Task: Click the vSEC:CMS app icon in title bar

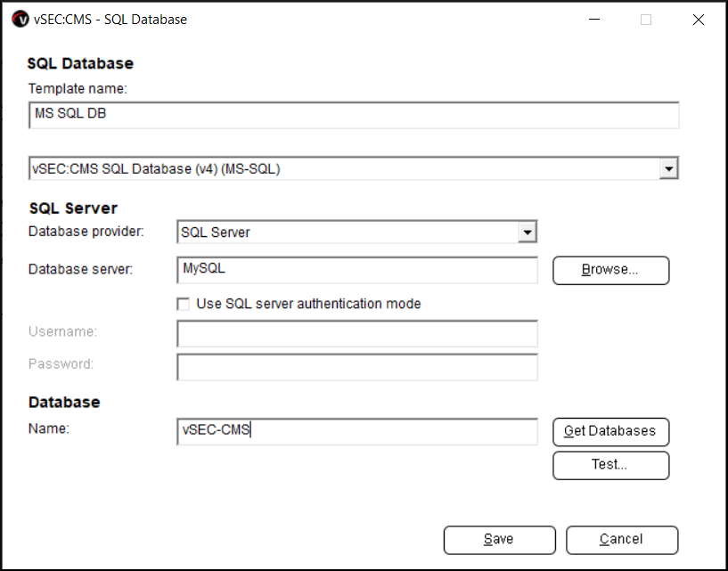Action: coord(20,20)
